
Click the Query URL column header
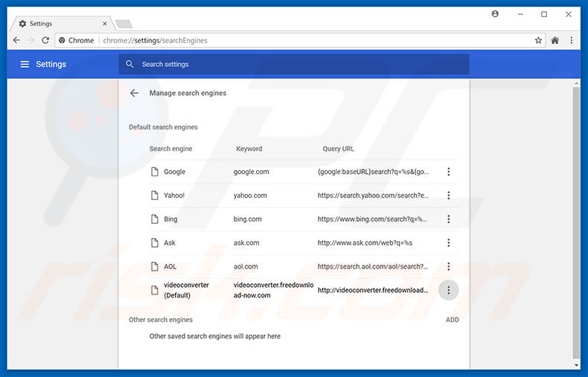338,149
